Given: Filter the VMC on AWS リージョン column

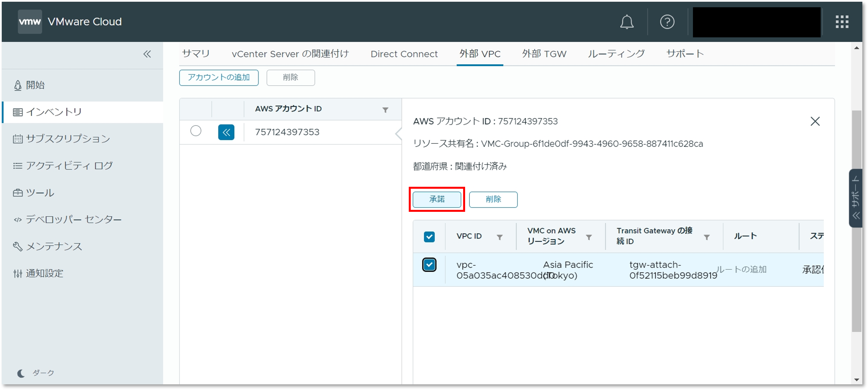Looking at the screenshot, I should [589, 237].
